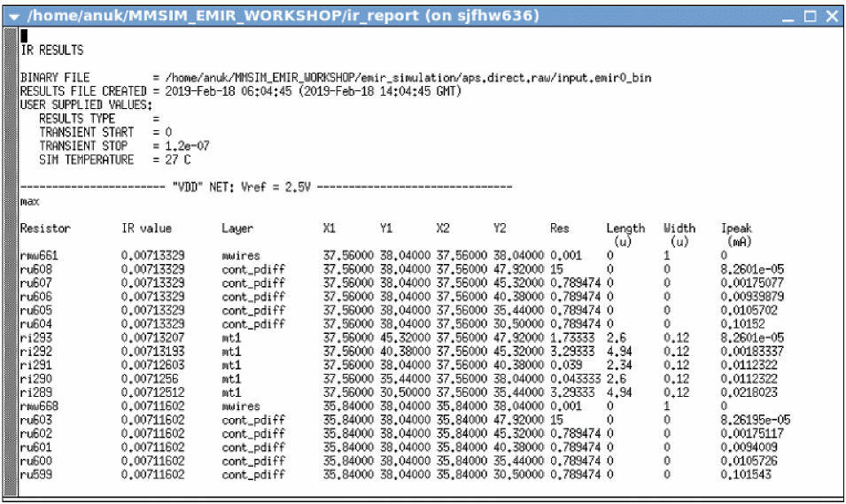Click IR value 0.00712512 of ri289
Image resolution: width=846 pixels, height=504 pixels.
tap(152, 392)
